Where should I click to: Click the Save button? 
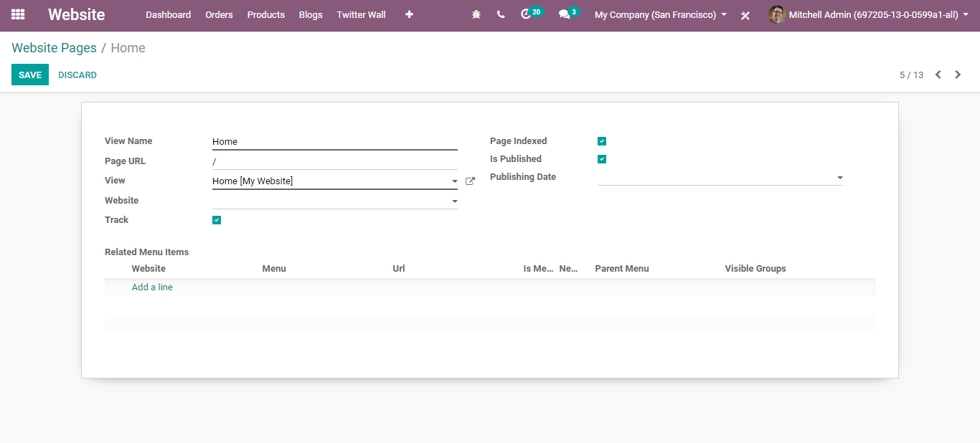[x=30, y=75]
